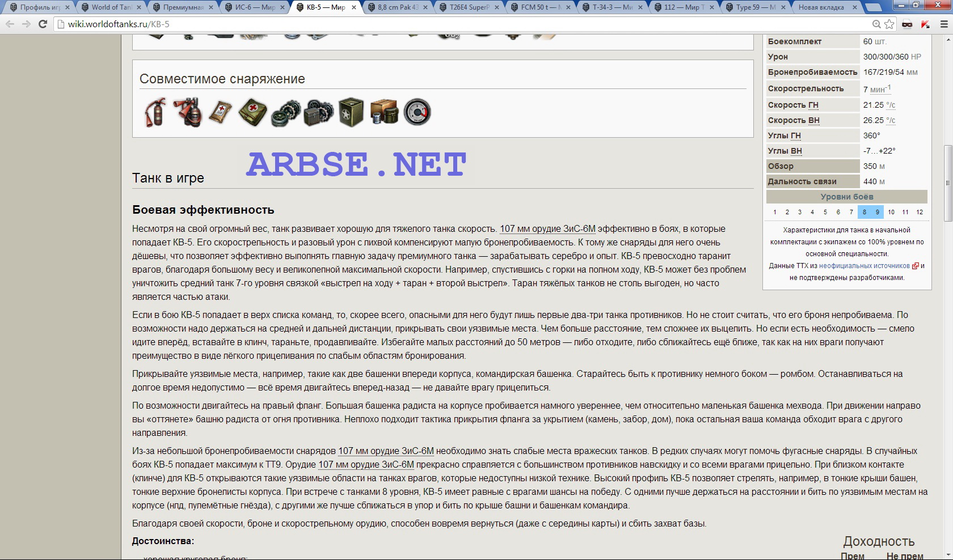Screen dimensions: 953x560
Task: Open 107 мм орудие ЗиС-6М link after 'ТТ9. Орудие'
Action: [366, 465]
